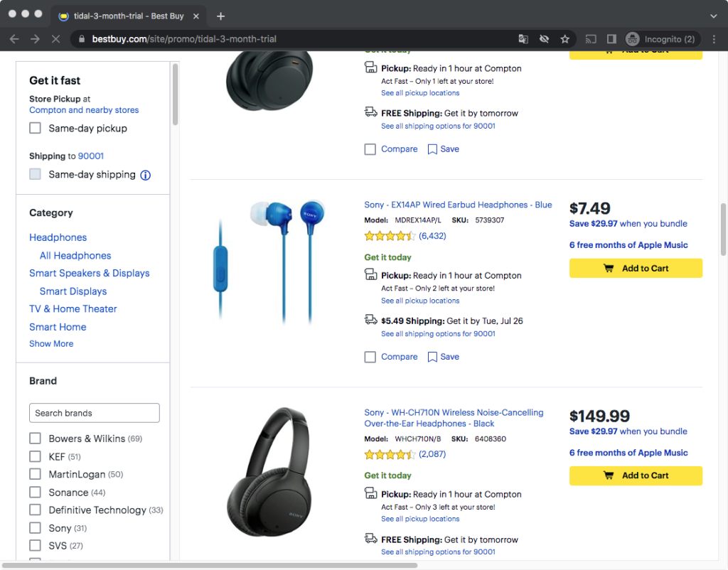
Task: Expand Show More under Category
Action: [51, 344]
